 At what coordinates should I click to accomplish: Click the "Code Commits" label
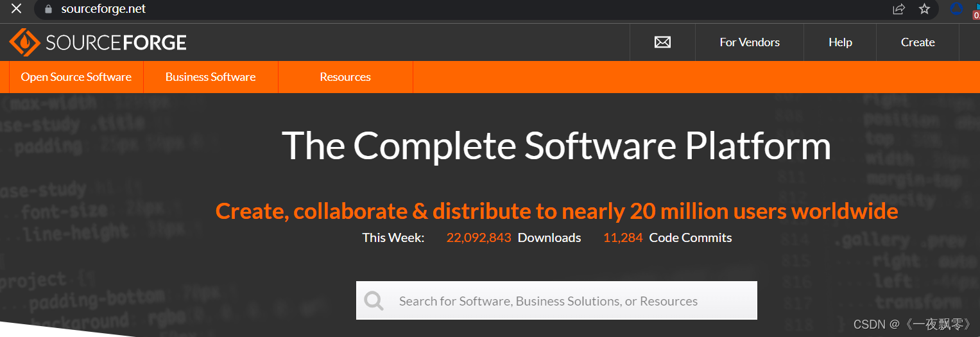pos(691,238)
